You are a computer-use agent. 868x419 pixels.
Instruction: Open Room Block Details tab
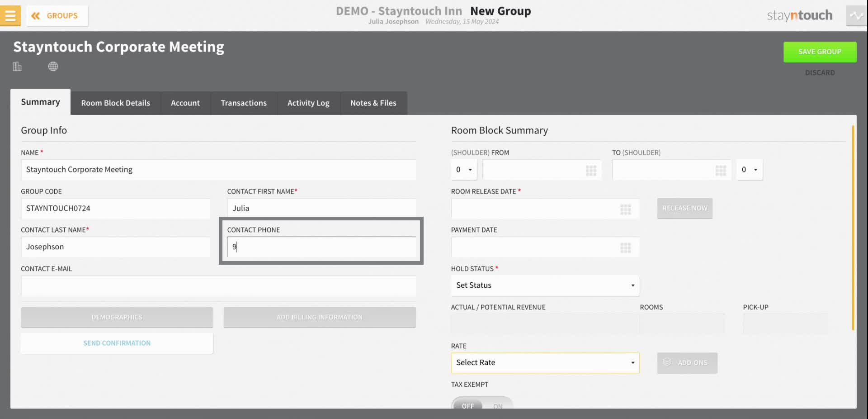(115, 103)
